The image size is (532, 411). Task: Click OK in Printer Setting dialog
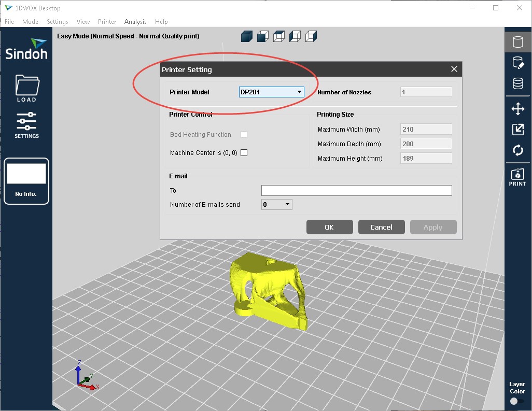point(329,227)
